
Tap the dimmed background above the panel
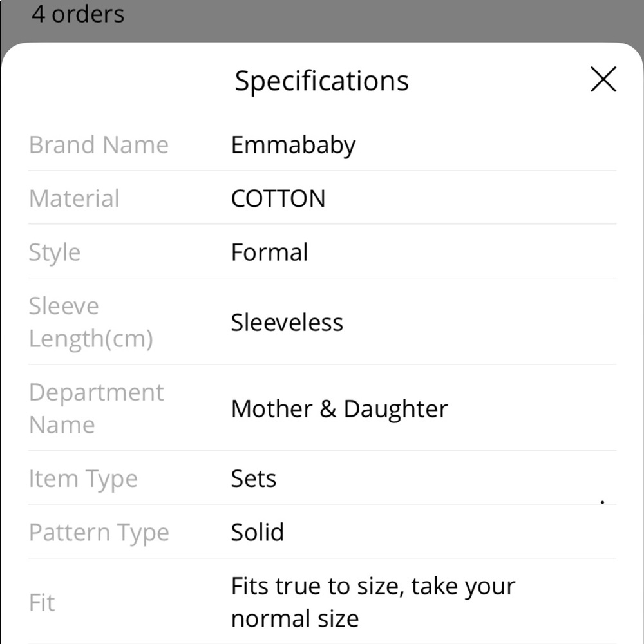click(x=386, y=18)
